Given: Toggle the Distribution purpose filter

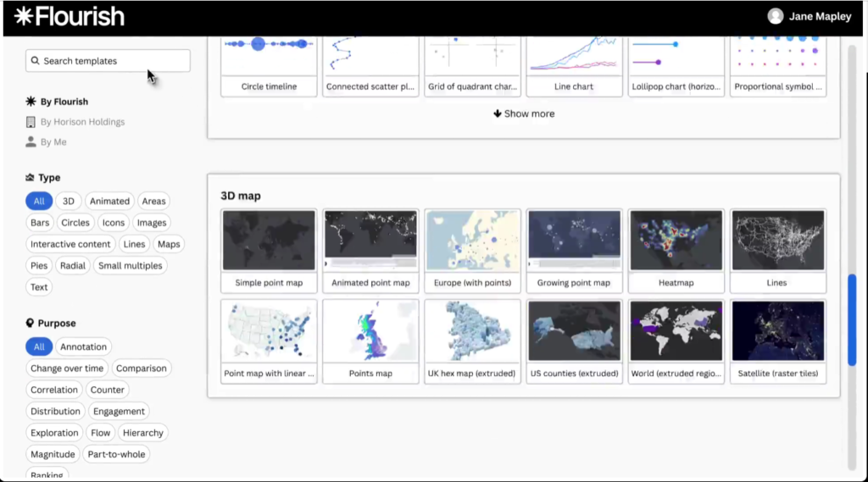Looking at the screenshot, I should 55,412.
